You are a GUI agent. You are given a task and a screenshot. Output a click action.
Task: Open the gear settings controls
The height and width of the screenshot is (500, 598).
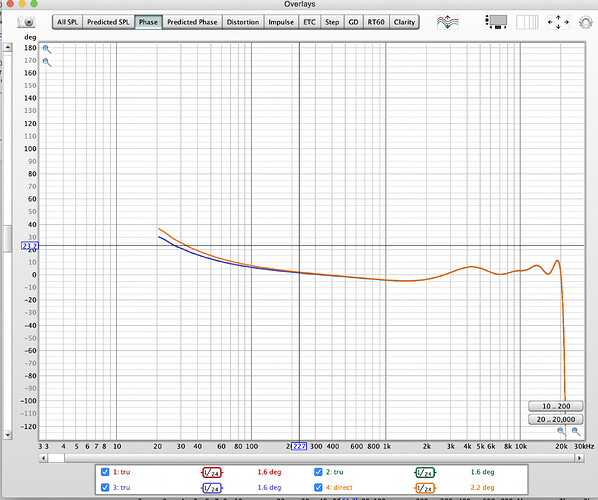tap(586, 22)
